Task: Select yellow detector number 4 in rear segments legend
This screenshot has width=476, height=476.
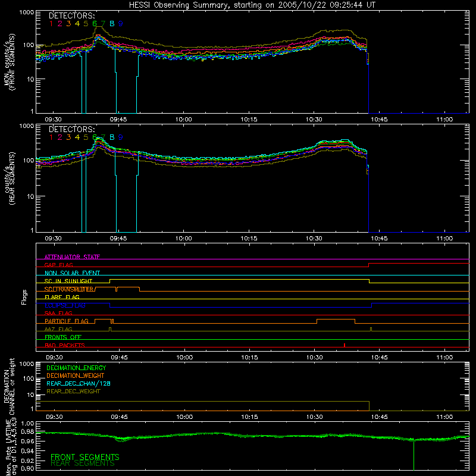Action: tap(77, 137)
